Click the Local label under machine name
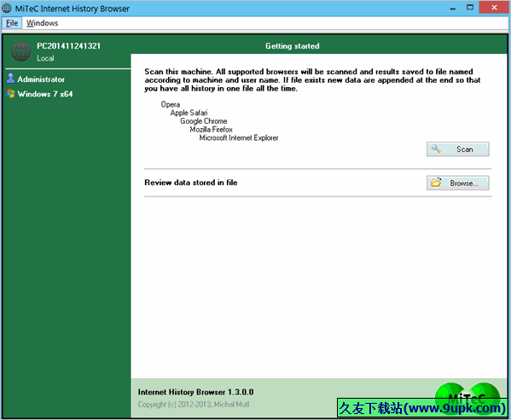 pyautogui.click(x=45, y=58)
